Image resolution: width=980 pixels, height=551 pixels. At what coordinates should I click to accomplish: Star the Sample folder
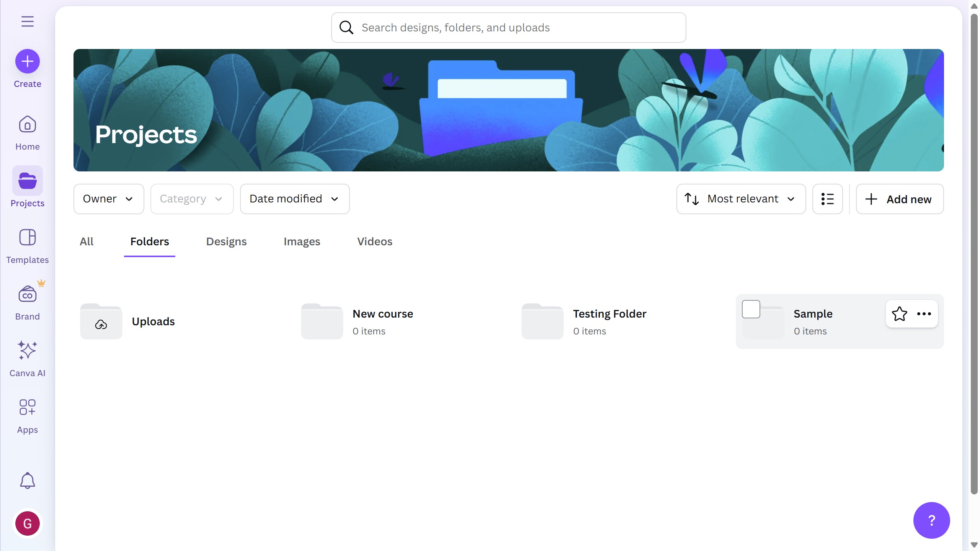coord(899,314)
